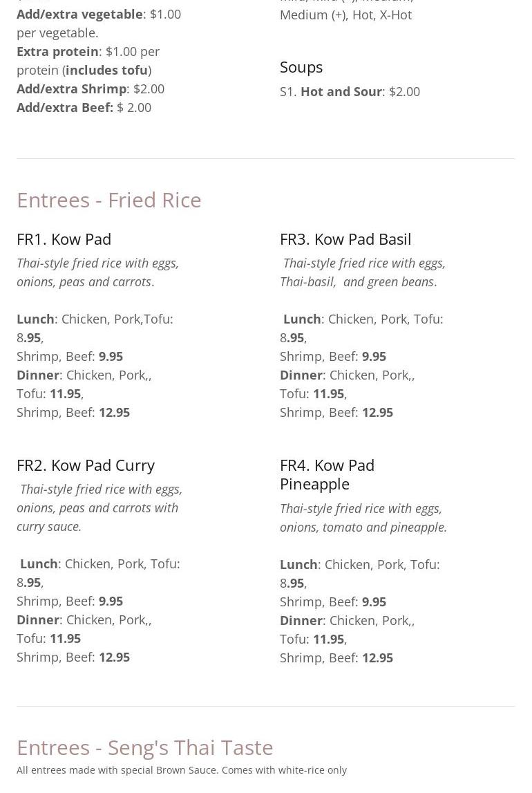Click the Soups section heading

pyautogui.click(x=301, y=66)
